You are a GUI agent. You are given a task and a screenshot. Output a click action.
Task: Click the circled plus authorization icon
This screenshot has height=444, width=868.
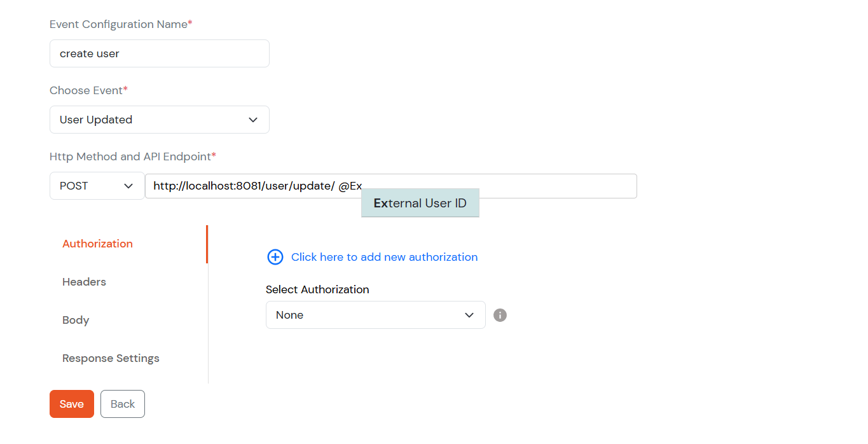point(275,257)
